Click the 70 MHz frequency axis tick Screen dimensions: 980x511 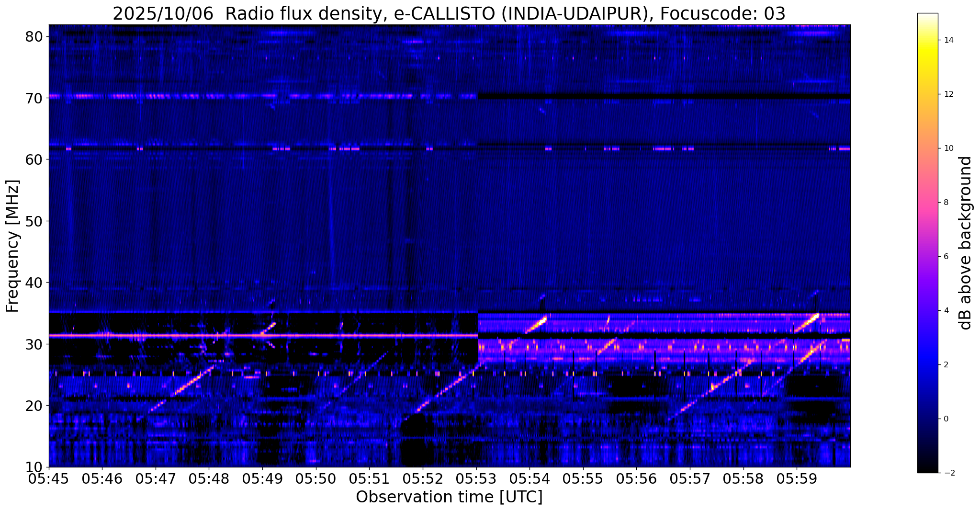pos(35,98)
